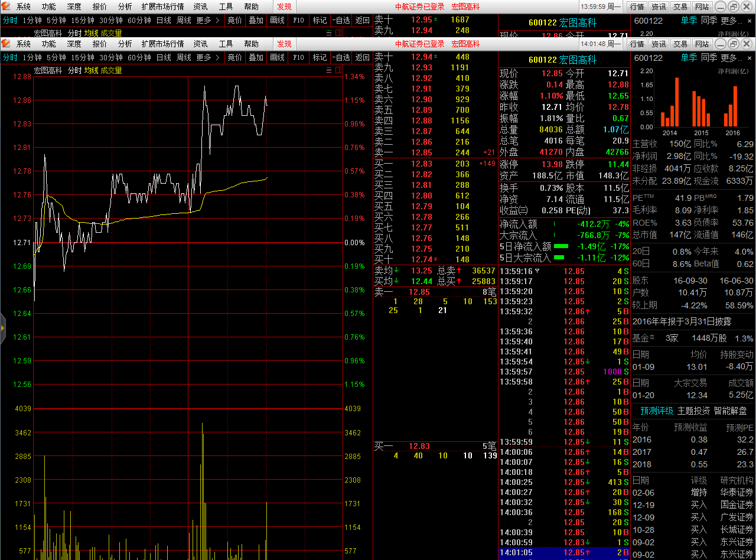
Task: Open the 工具 menu in the back window
Action: (226, 6)
